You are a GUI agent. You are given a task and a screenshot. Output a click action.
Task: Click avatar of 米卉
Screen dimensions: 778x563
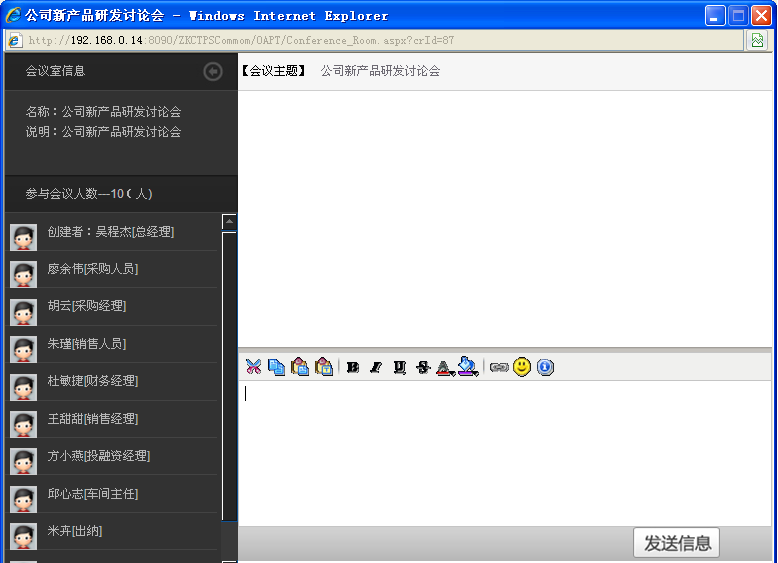point(23,536)
